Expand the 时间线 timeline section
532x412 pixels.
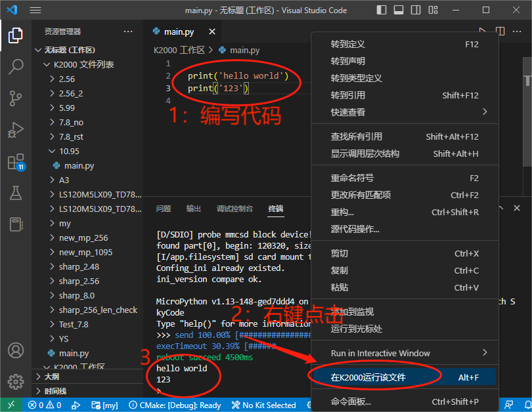(87, 391)
